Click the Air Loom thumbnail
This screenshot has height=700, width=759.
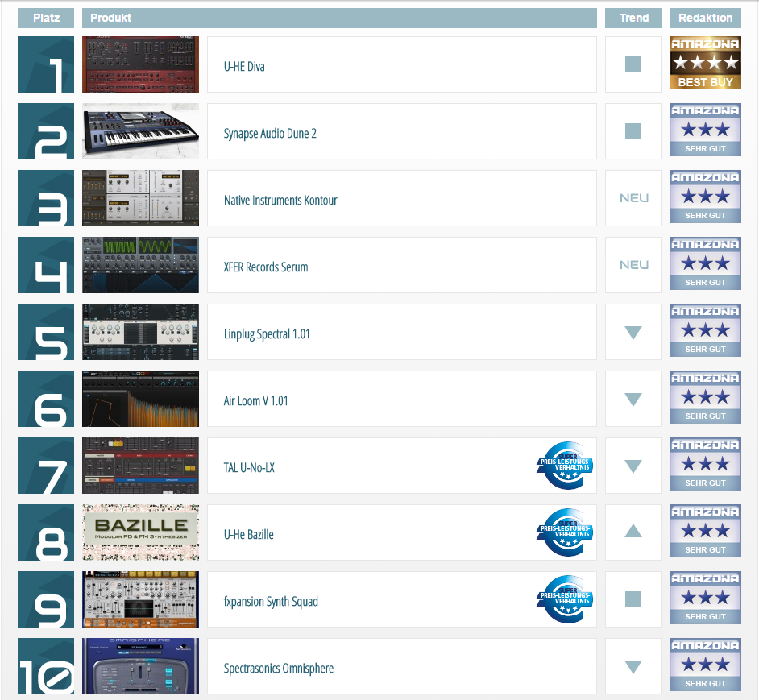140,399
